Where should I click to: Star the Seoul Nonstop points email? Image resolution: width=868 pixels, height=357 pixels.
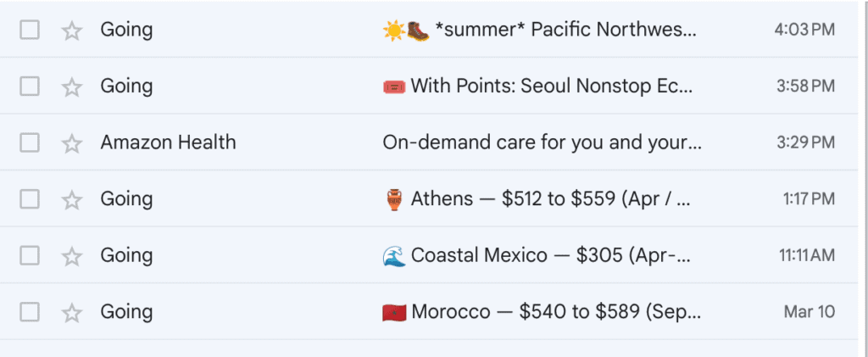point(72,86)
